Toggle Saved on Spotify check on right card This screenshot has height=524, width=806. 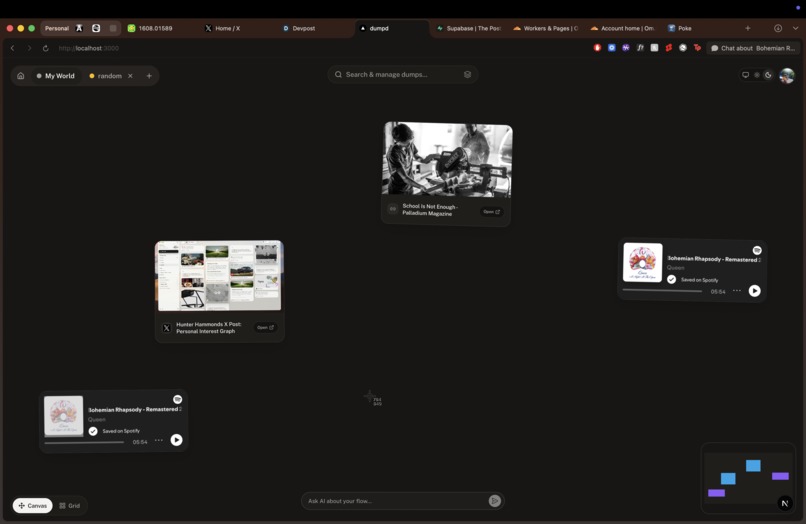(671, 279)
